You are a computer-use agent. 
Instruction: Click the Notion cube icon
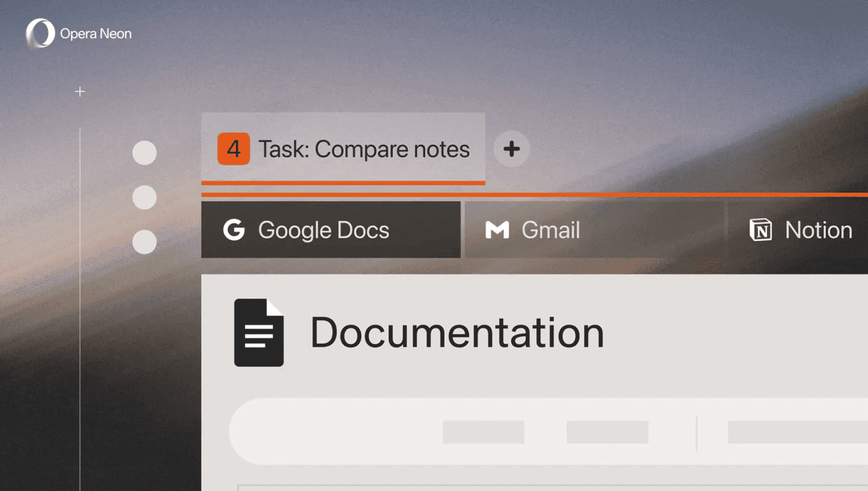click(x=760, y=230)
